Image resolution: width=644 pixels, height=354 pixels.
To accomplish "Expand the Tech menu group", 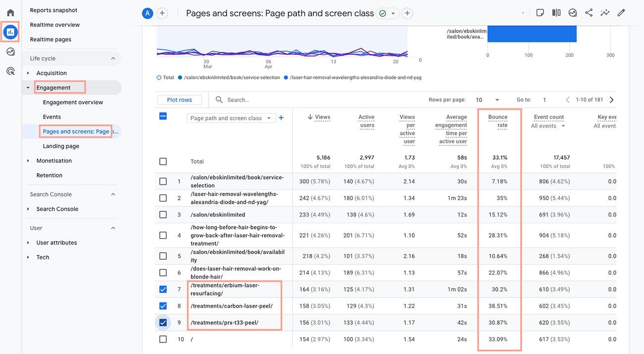I will (28, 257).
